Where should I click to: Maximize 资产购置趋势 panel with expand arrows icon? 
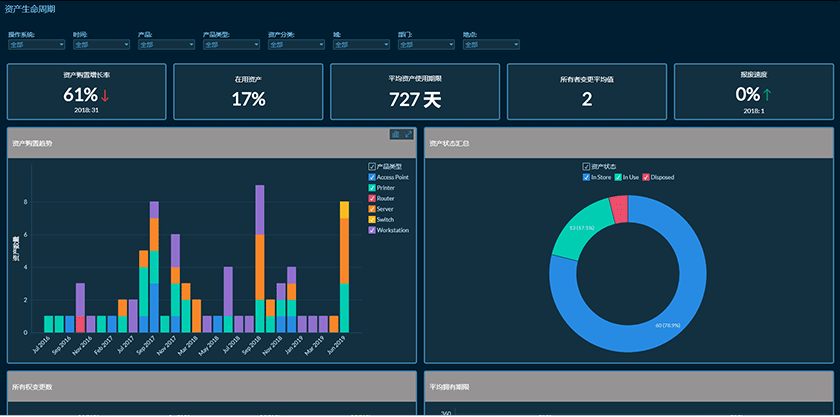click(408, 135)
